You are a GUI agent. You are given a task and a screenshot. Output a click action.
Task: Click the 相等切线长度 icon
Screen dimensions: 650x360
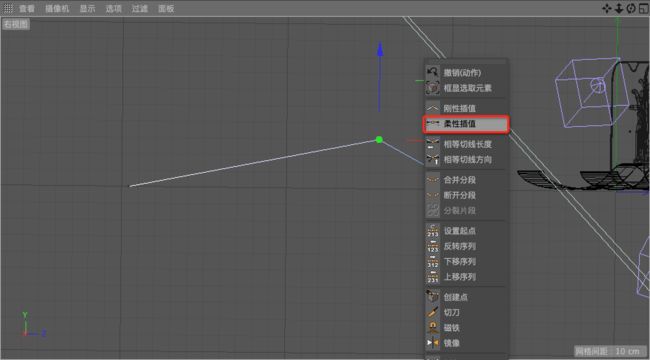[x=433, y=144]
